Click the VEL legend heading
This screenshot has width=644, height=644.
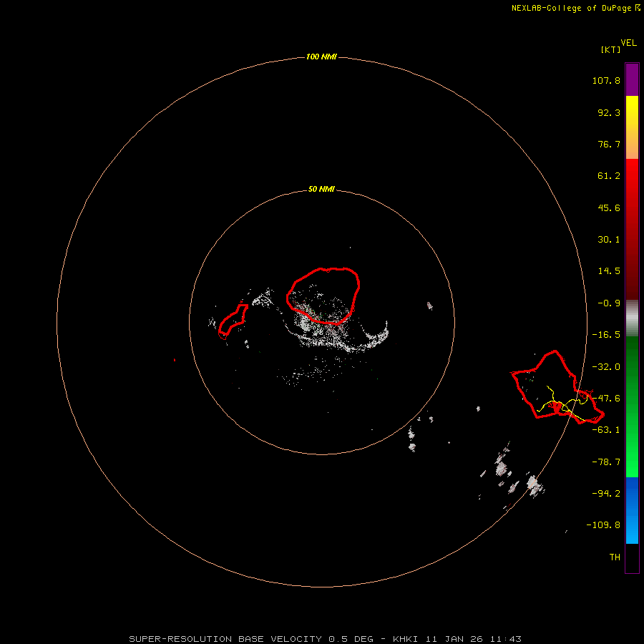click(628, 43)
